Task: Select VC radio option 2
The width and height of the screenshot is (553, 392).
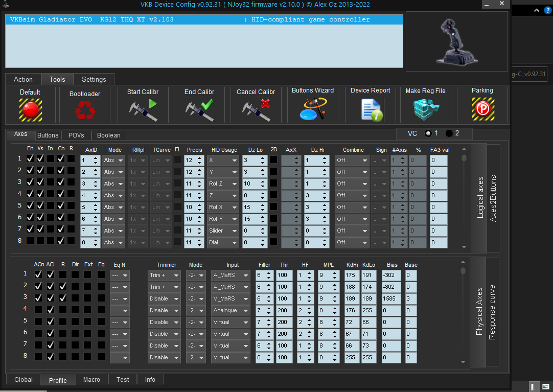Action: coord(449,133)
